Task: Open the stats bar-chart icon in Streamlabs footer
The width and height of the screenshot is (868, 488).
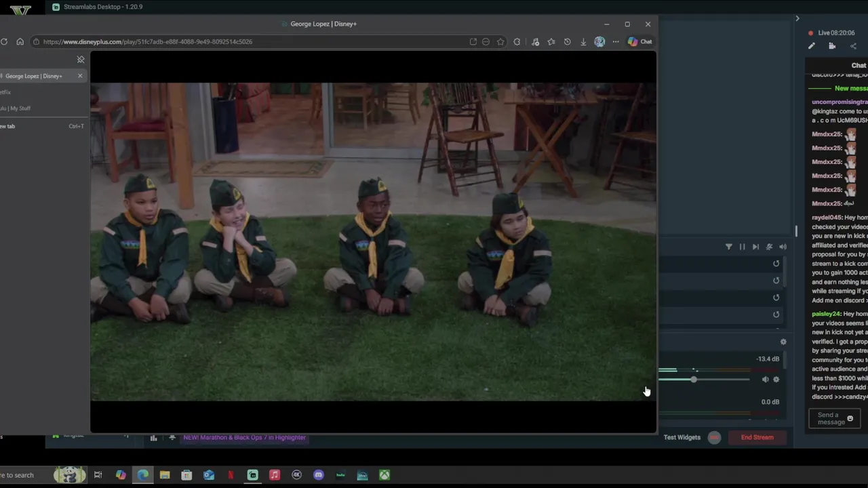Action: 153,438
